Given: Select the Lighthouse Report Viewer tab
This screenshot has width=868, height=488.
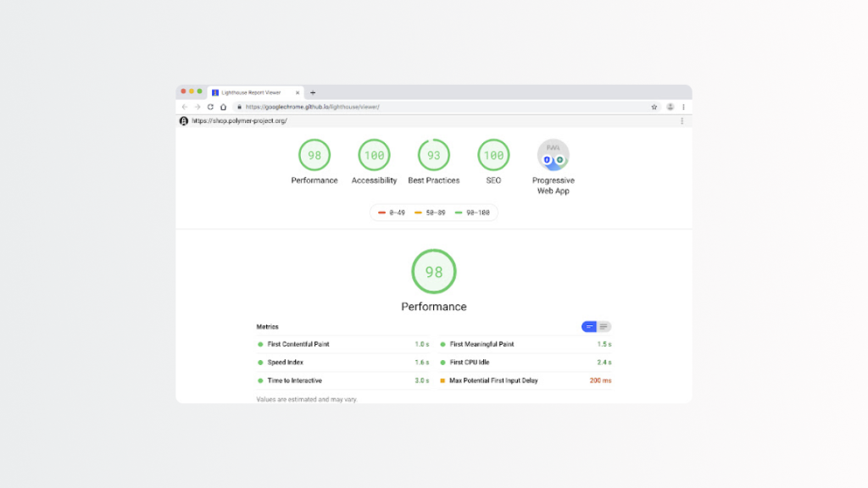Looking at the screenshot, I should click(250, 92).
